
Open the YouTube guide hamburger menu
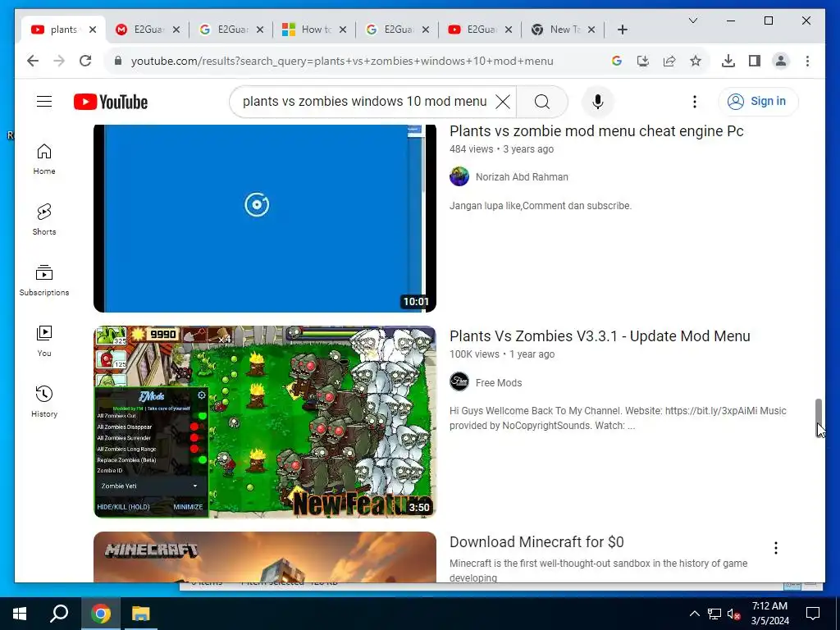[44, 101]
